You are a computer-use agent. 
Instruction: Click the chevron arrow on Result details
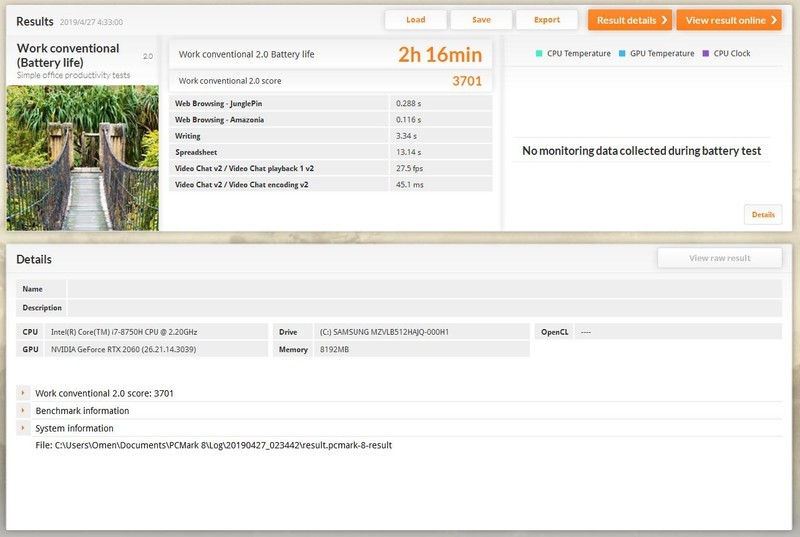[x=664, y=20]
